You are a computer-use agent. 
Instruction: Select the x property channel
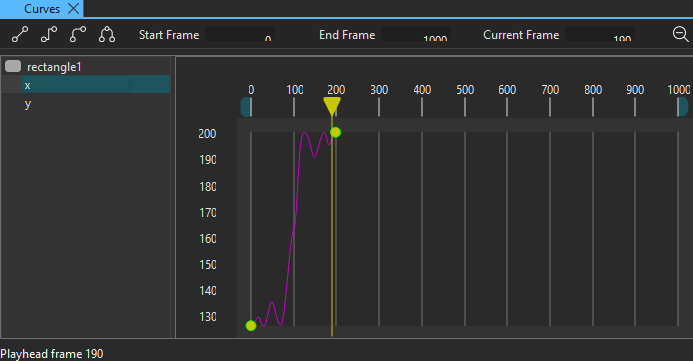pyautogui.click(x=86, y=84)
